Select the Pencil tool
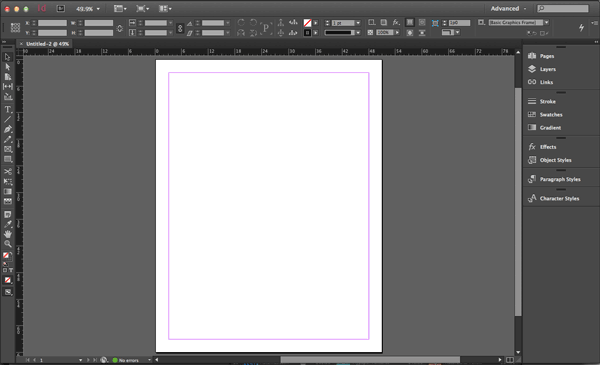The width and height of the screenshot is (600, 365). (x=8, y=139)
